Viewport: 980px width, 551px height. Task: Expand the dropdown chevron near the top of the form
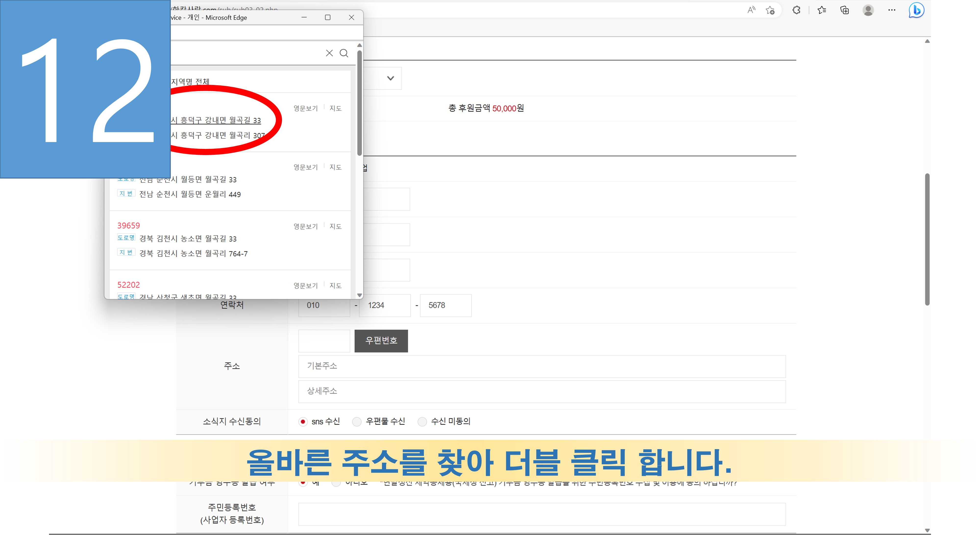pos(390,78)
